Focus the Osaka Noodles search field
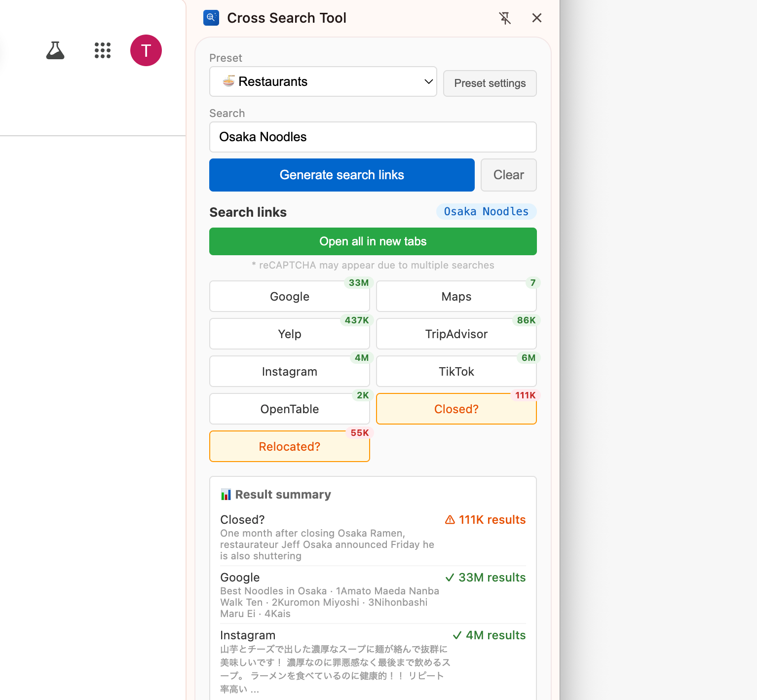 373,137
